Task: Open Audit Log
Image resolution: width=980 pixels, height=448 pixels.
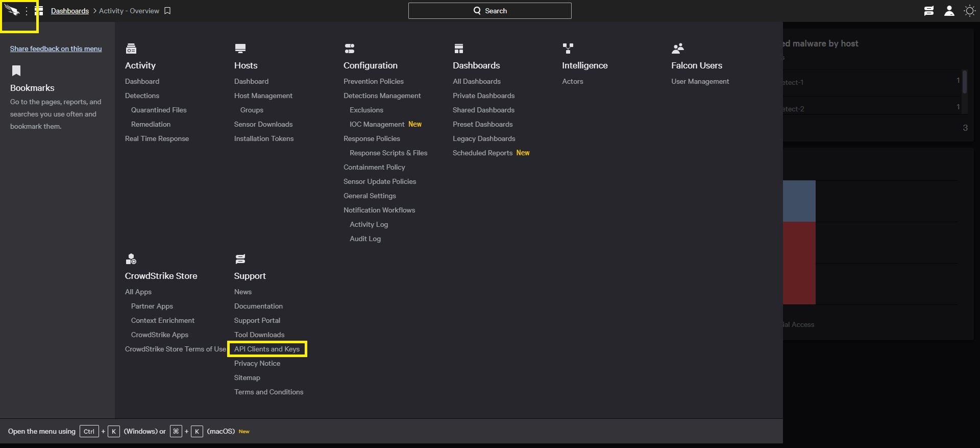Action: 365,239
